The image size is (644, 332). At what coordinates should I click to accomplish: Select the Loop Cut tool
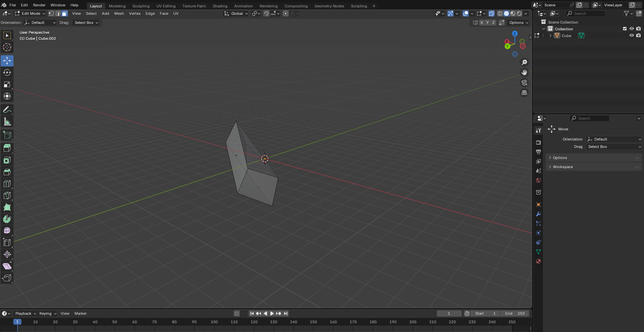7,183
